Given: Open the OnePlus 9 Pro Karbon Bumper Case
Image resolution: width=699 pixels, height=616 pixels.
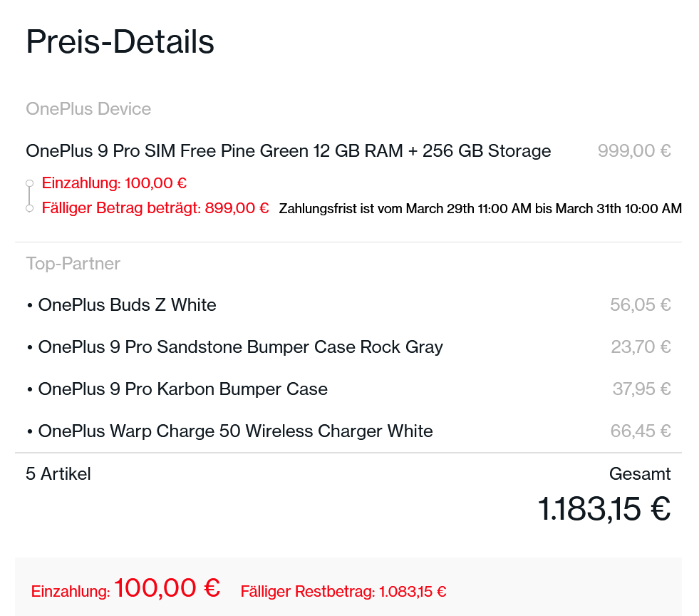Looking at the screenshot, I should [182, 389].
